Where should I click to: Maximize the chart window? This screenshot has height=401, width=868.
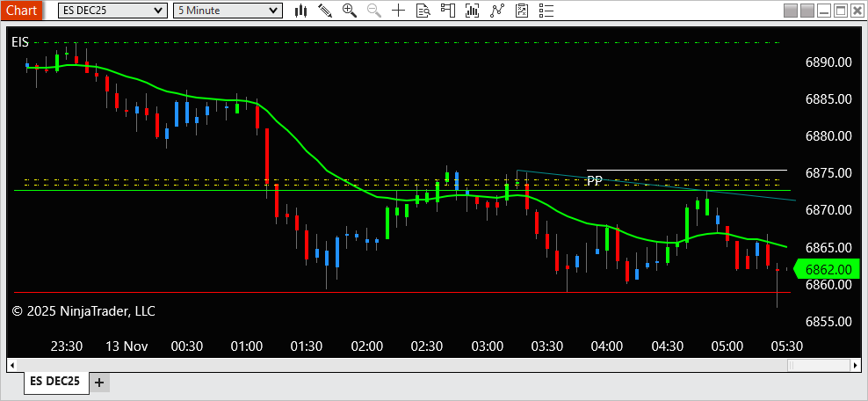840,10
